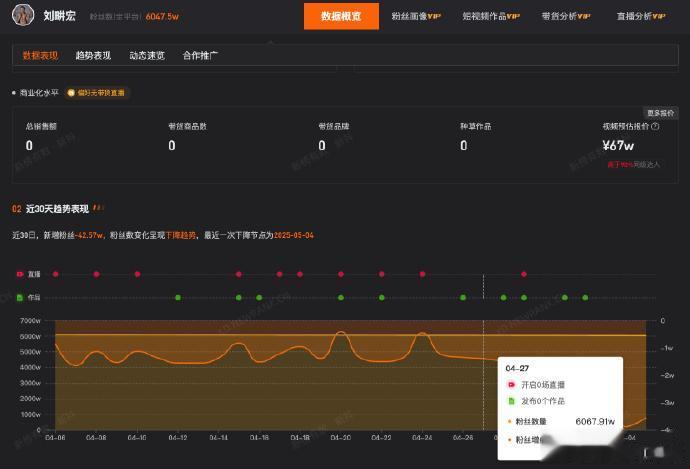Click the 直播 dot above 04-20
The image size is (690, 469).
coord(341,274)
